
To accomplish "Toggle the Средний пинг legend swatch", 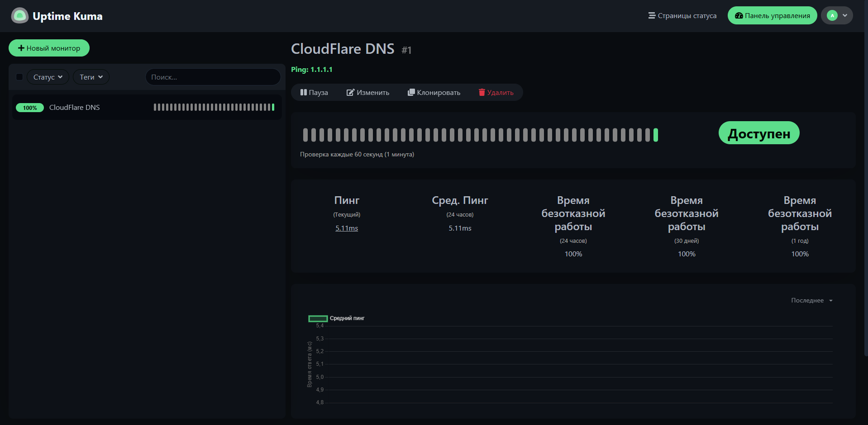I will 318,319.
